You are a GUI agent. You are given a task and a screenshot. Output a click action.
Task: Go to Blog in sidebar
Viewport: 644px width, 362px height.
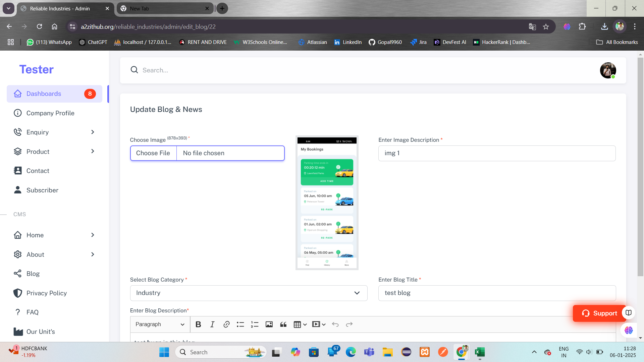(x=33, y=274)
